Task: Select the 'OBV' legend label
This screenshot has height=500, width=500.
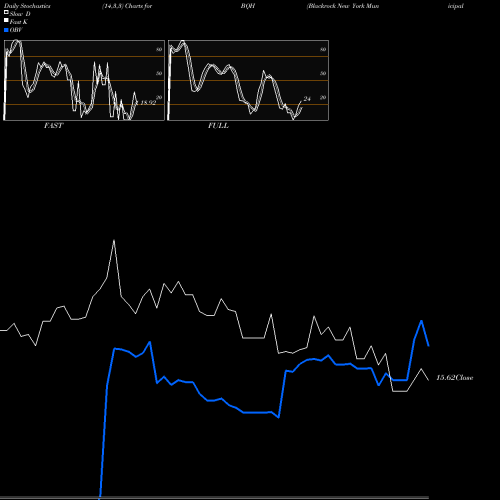Action: click(x=16, y=30)
